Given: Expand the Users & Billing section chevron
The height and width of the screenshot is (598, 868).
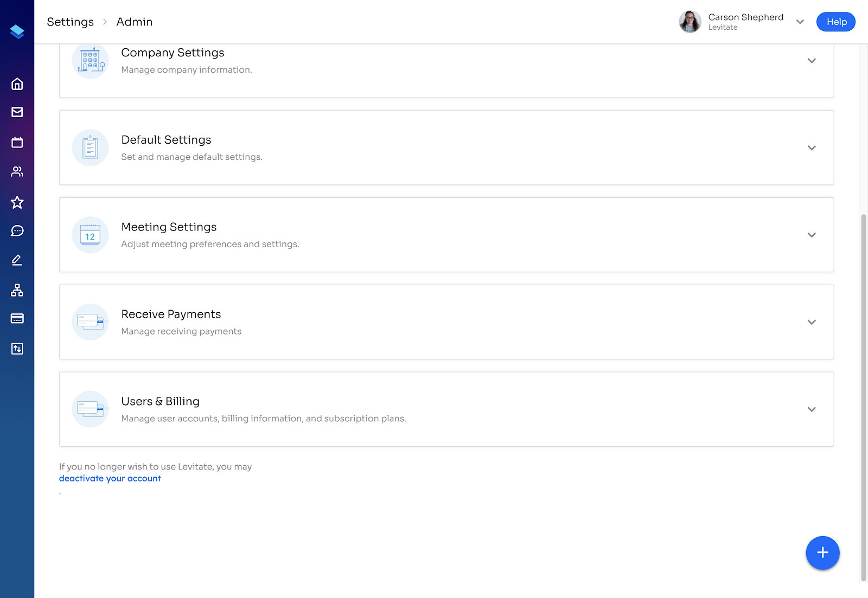Looking at the screenshot, I should (812, 409).
